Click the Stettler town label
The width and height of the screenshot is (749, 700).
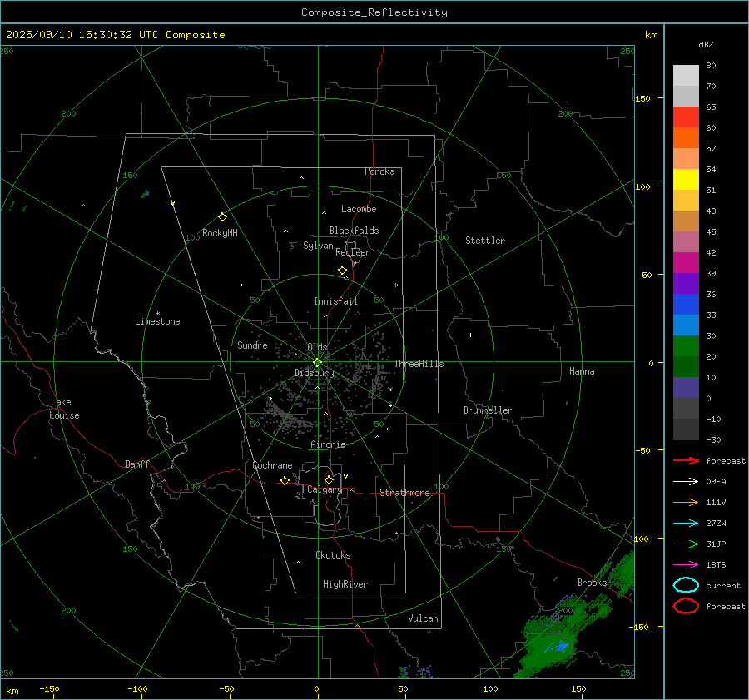tap(485, 241)
